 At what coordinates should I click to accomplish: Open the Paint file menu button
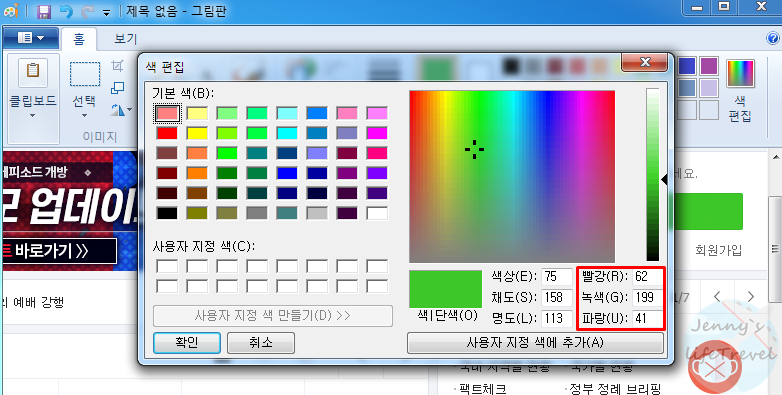point(31,37)
